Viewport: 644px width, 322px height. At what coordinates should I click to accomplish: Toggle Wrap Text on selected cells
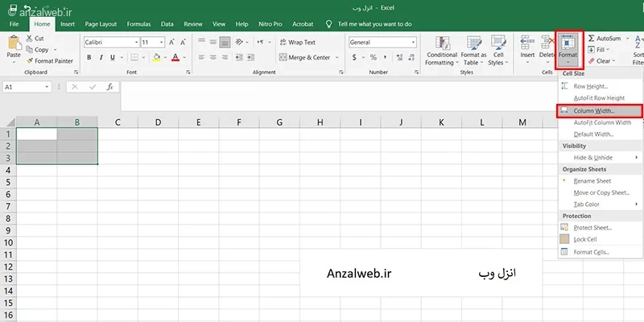(298, 43)
